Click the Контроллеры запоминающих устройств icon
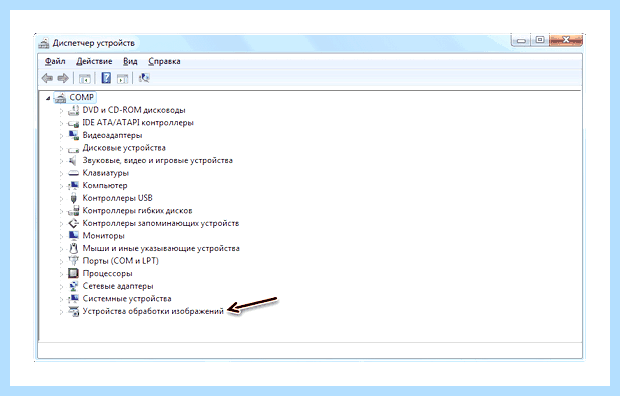 (x=73, y=223)
